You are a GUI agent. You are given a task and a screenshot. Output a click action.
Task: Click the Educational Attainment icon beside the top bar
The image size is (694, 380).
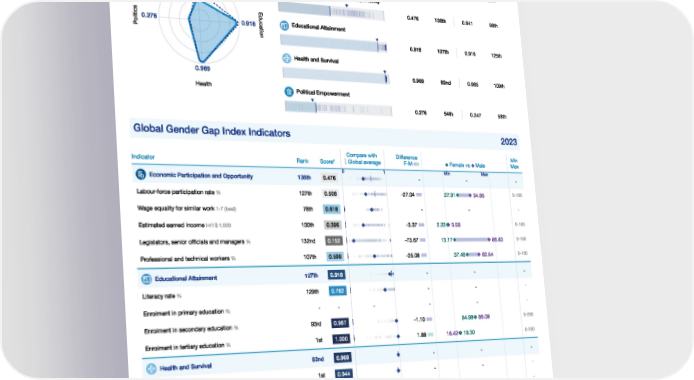284,26
